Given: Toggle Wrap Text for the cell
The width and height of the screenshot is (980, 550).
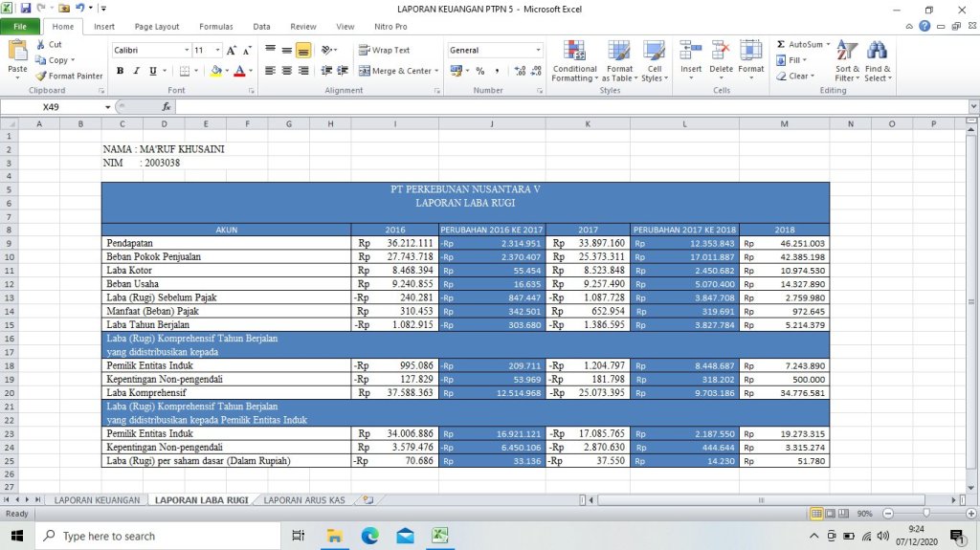Looking at the screenshot, I should [384, 50].
